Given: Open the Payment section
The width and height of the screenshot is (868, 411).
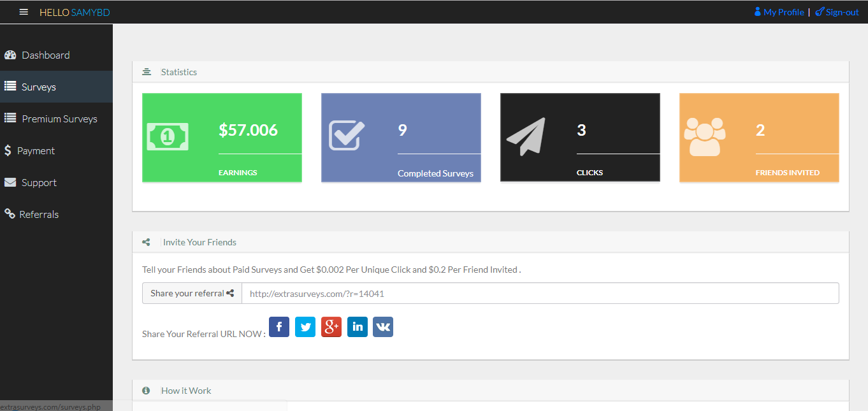Looking at the screenshot, I should (36, 151).
